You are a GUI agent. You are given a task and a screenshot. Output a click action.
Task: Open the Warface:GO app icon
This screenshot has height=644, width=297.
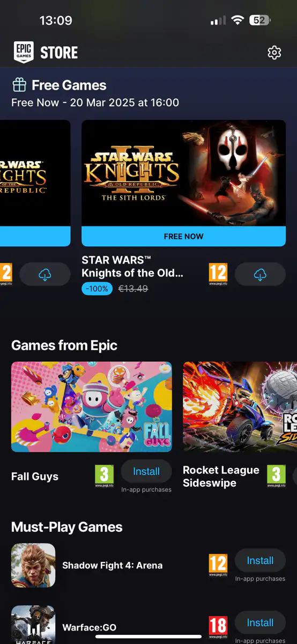click(33, 625)
